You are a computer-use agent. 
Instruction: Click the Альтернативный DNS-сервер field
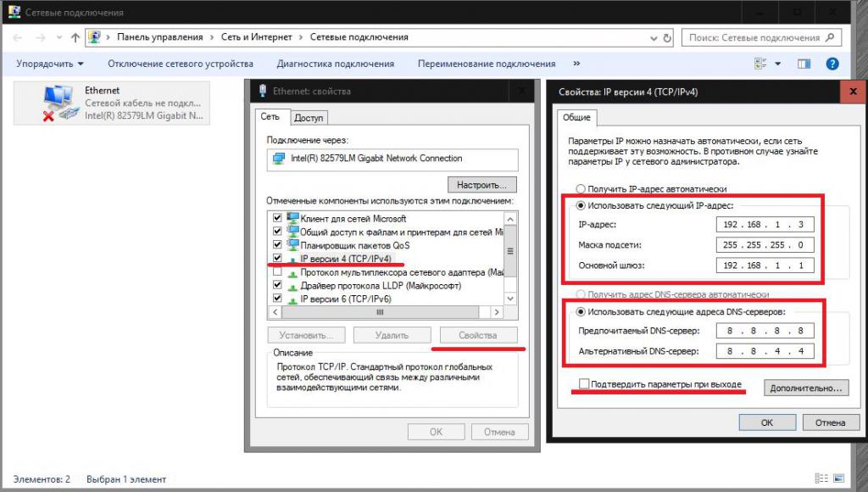pos(765,350)
